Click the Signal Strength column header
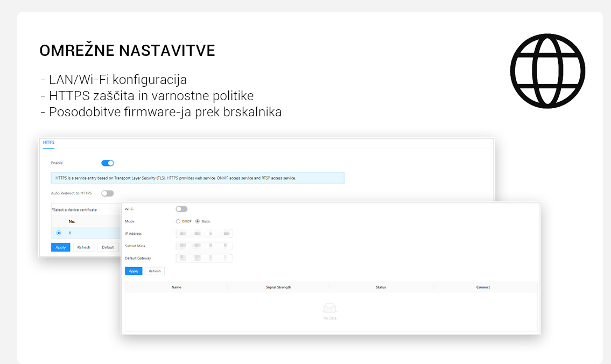Viewport: 611px width, 364px height. click(278, 288)
